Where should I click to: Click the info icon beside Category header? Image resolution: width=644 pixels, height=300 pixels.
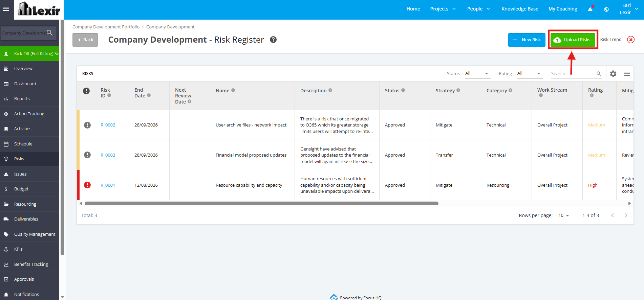510,90
